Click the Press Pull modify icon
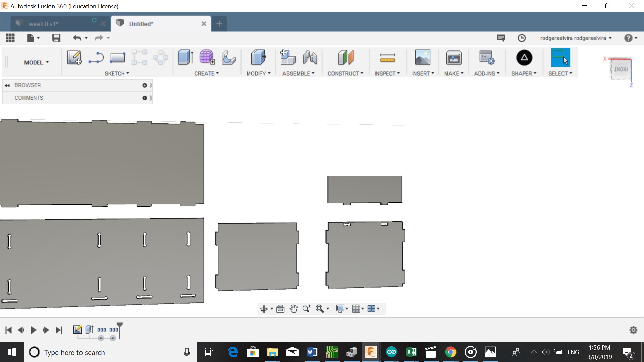 (x=258, y=58)
